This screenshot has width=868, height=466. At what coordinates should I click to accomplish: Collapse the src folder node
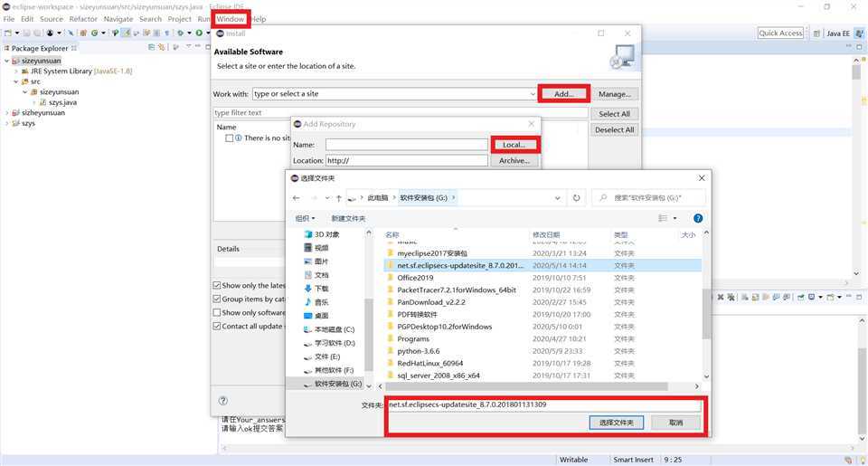[x=16, y=81]
